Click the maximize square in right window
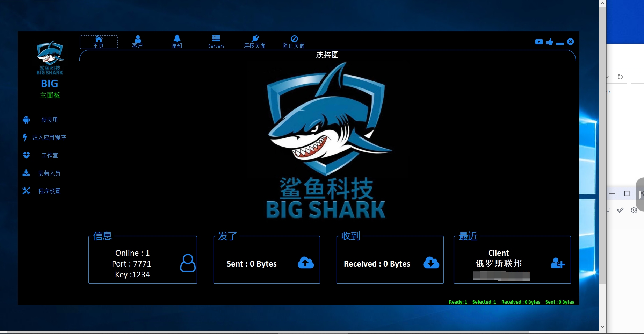Screen dimensions: 644x334 (627, 193)
